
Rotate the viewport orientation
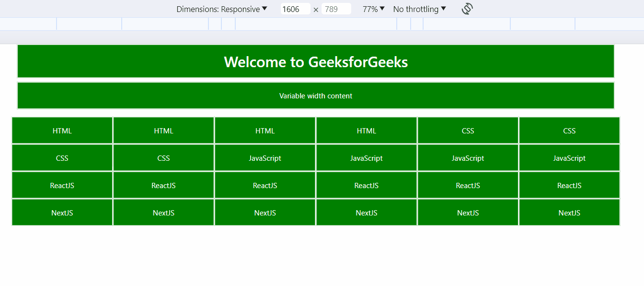(466, 9)
